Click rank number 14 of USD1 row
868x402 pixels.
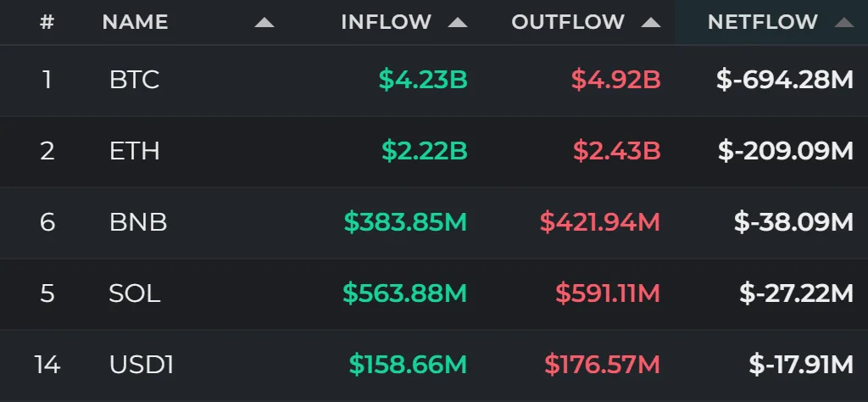click(x=47, y=365)
